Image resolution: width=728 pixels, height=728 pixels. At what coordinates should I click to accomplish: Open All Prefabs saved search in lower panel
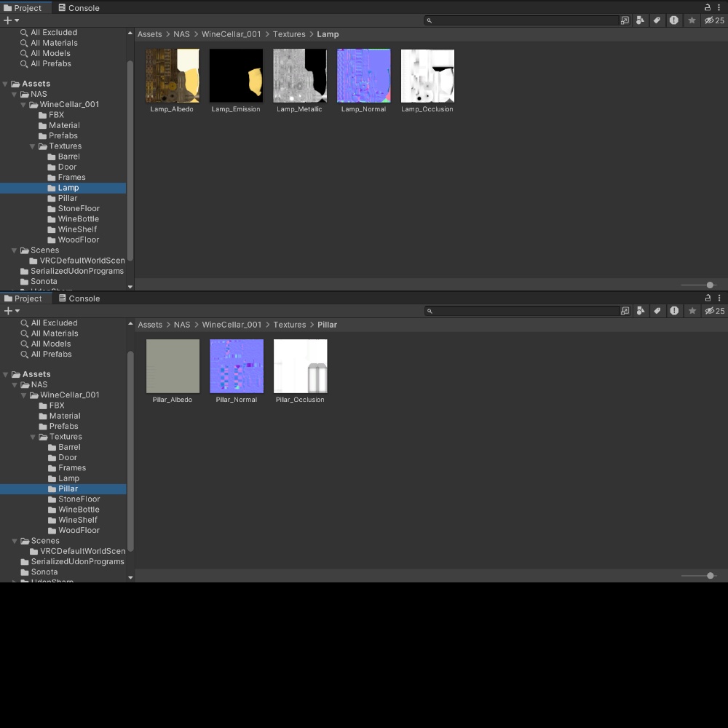point(47,355)
